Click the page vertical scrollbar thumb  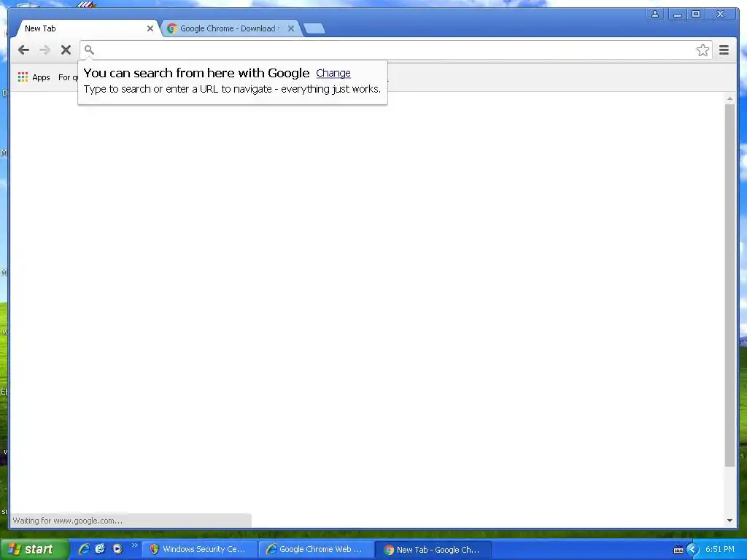pos(729,285)
